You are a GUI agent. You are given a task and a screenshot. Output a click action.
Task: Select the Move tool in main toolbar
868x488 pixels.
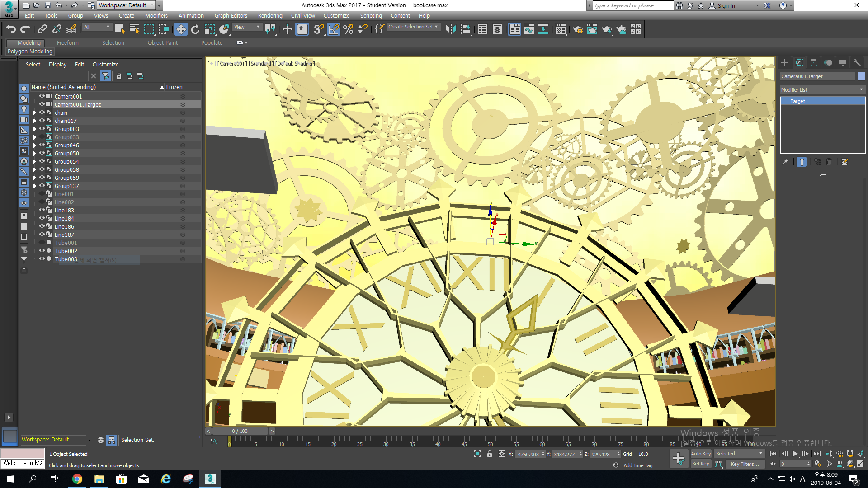point(181,29)
